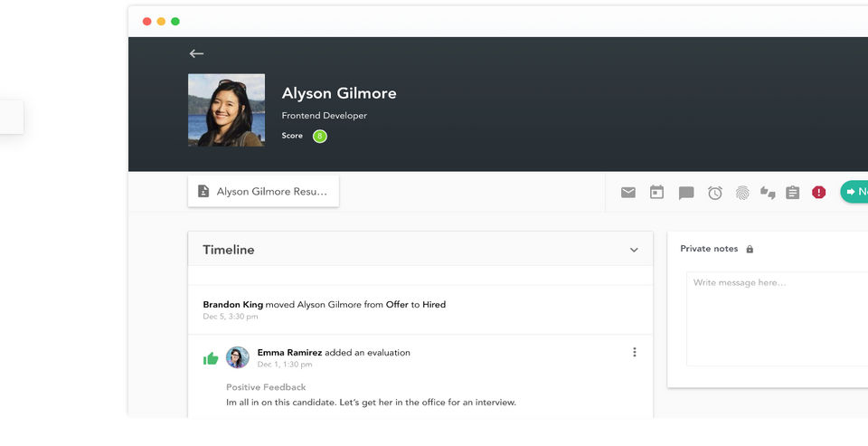Open the fingerprint background check icon
This screenshot has height=446, width=868.
pyautogui.click(x=741, y=193)
